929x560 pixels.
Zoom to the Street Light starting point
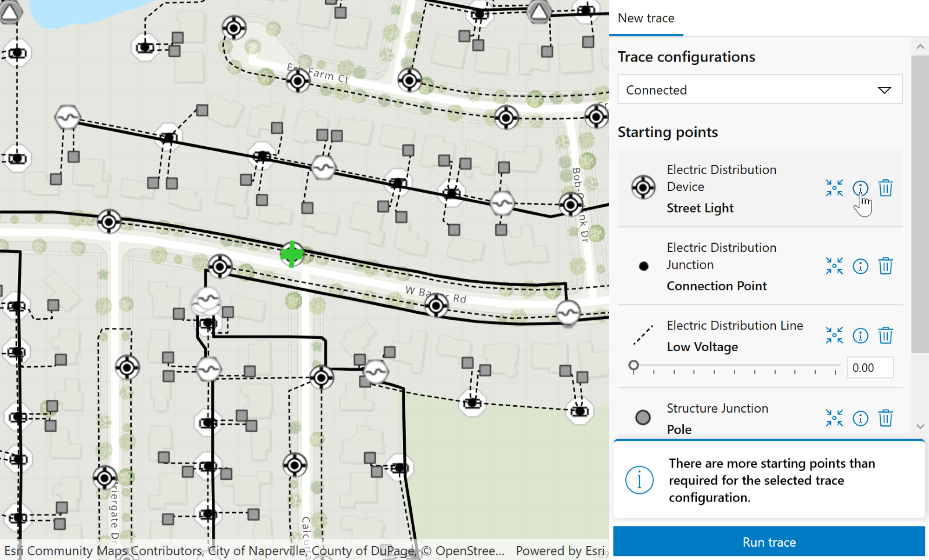(834, 188)
